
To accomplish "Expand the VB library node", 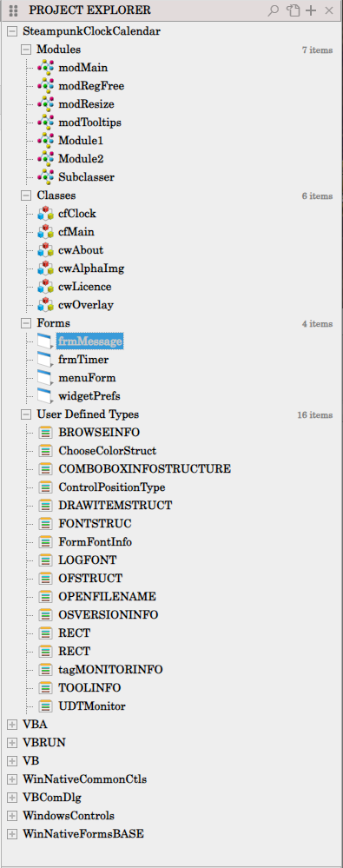I will pyautogui.click(x=11, y=761).
